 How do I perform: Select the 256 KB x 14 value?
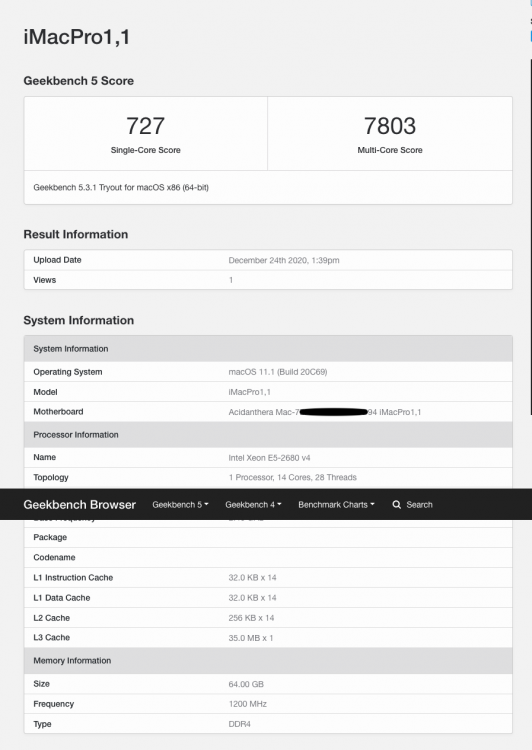click(251, 618)
